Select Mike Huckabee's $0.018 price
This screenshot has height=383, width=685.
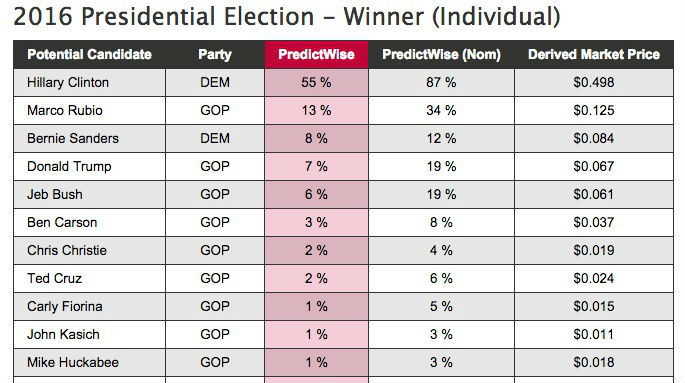[x=594, y=362]
